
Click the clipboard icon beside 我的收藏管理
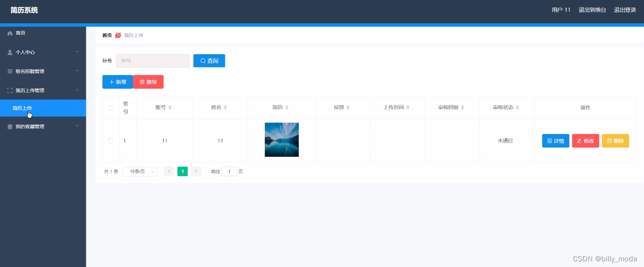point(10,127)
